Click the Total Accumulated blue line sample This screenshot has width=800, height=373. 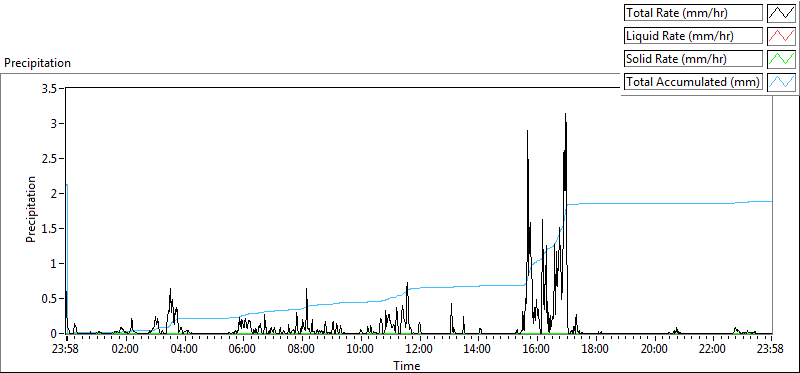(782, 82)
